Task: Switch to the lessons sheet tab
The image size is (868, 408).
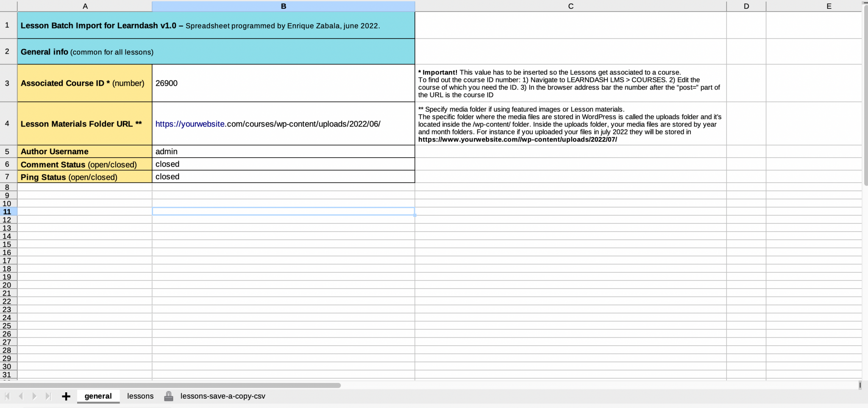Action: 140,396
